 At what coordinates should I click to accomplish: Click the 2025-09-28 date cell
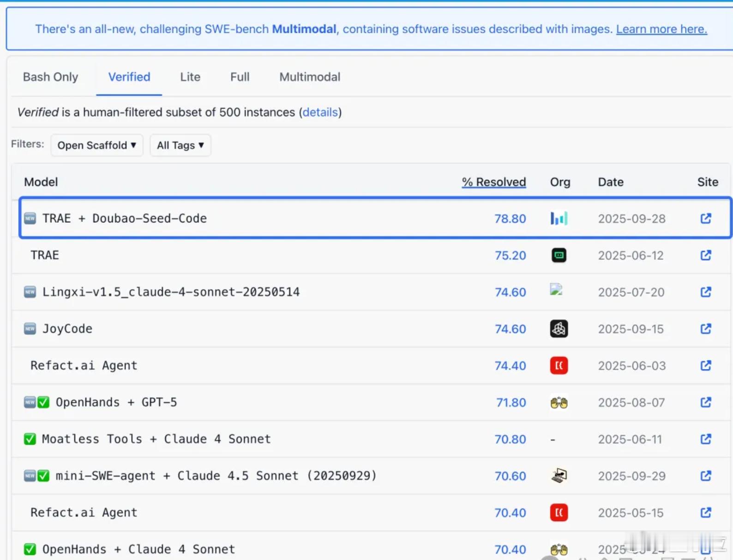click(632, 219)
